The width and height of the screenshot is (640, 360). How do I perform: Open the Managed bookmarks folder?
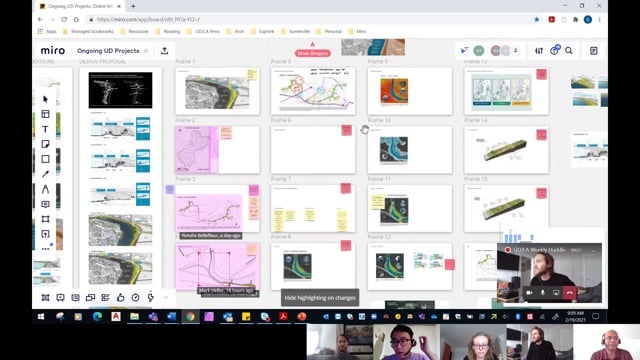pos(88,31)
